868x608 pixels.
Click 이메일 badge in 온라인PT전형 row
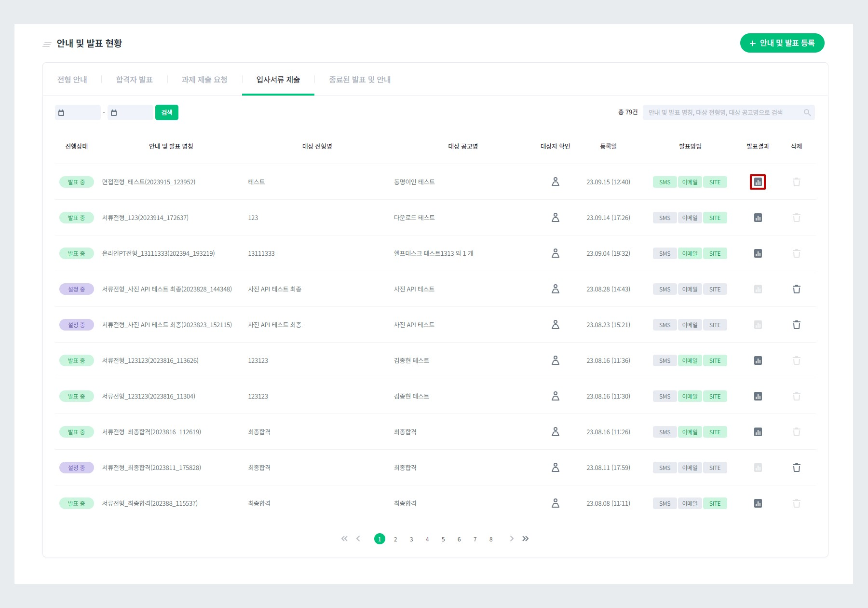click(x=690, y=253)
